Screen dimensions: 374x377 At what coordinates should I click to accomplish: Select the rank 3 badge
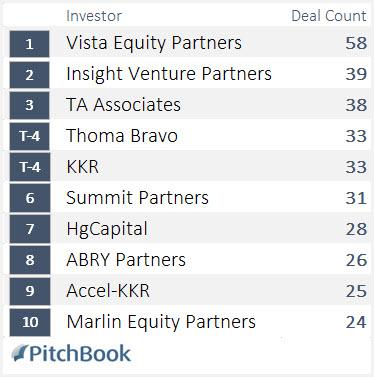pyautogui.click(x=30, y=105)
